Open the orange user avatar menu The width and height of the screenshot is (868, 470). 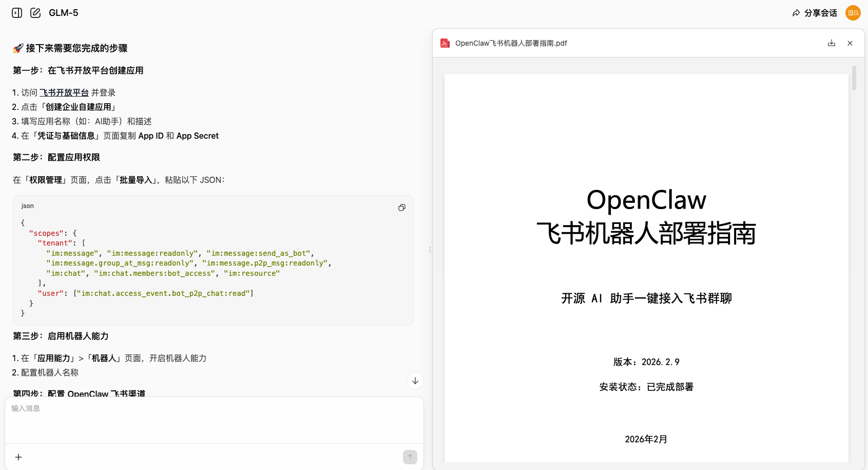[853, 13]
